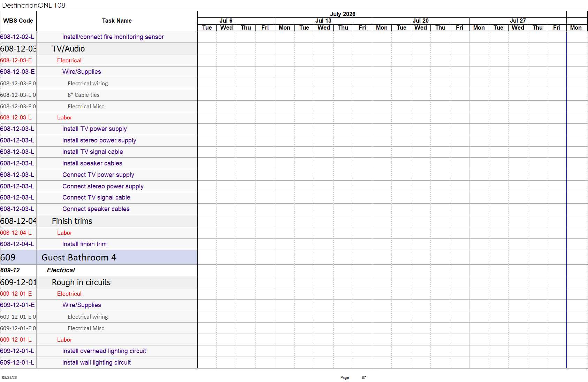Select red Electrical row under TV/Audio

pyautogui.click(x=69, y=61)
